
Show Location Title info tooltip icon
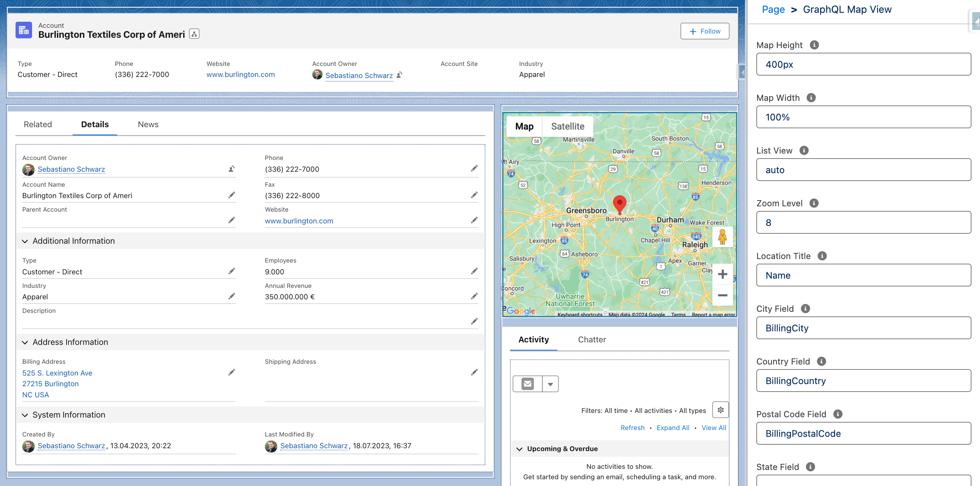[x=822, y=256]
